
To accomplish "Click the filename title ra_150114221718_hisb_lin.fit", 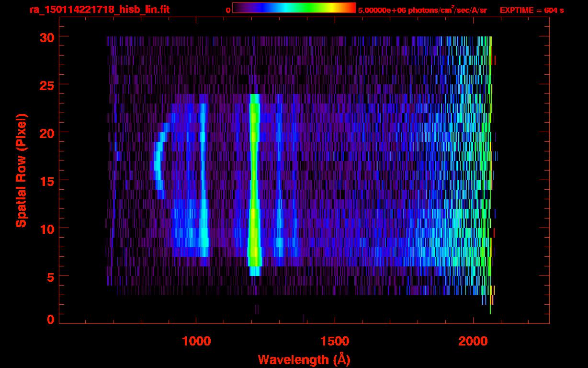I will (x=99, y=10).
